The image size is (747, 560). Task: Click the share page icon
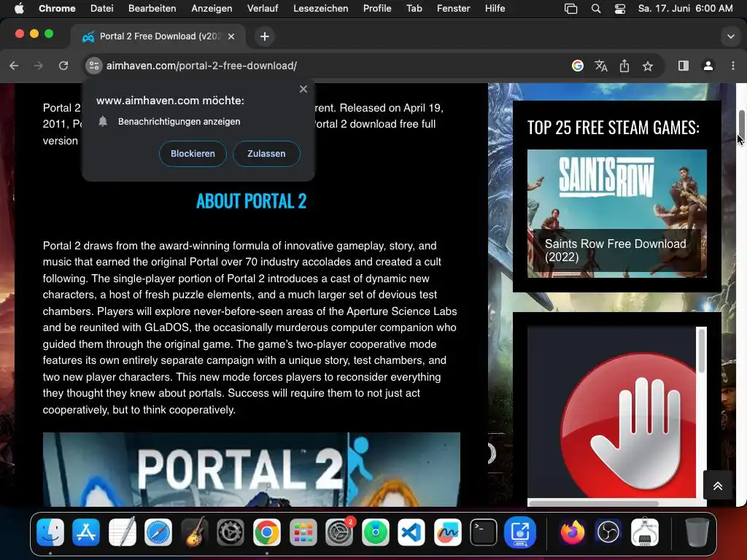(x=624, y=66)
